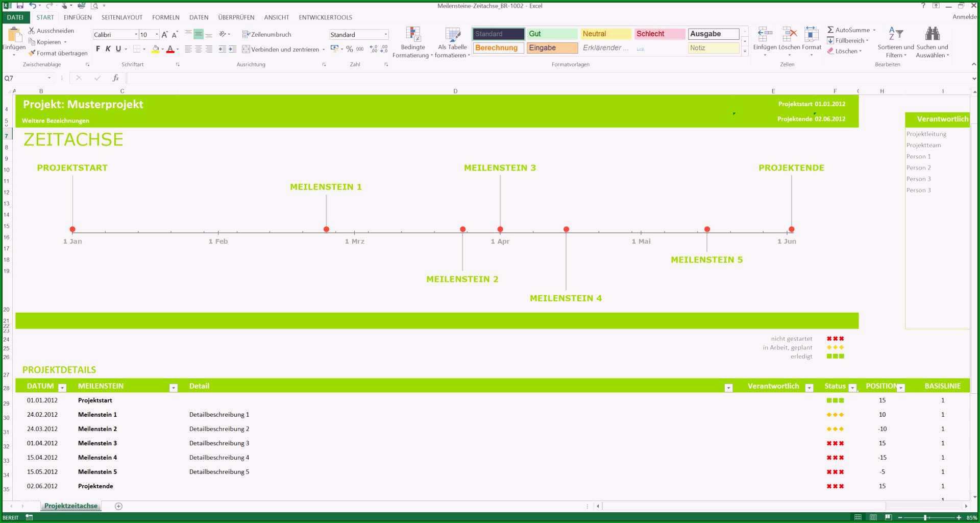The image size is (980, 523).
Task: Switch to DATEN ribbon tab
Action: [x=199, y=17]
